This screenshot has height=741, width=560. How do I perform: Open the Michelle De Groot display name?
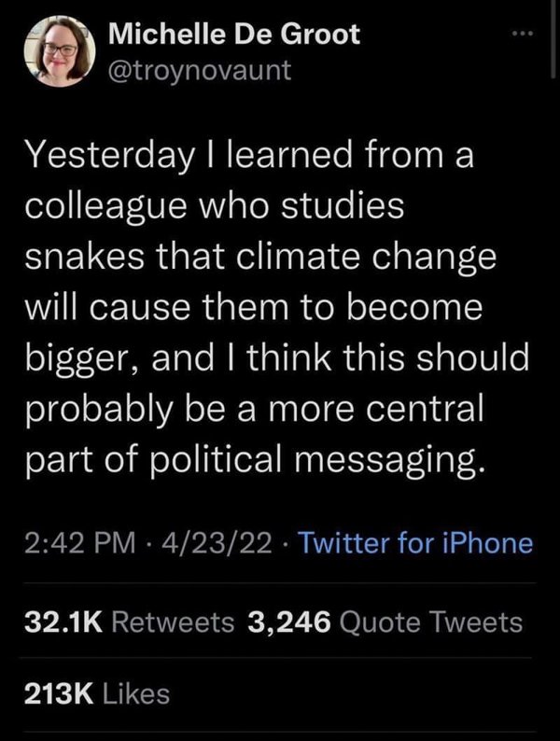tap(234, 35)
